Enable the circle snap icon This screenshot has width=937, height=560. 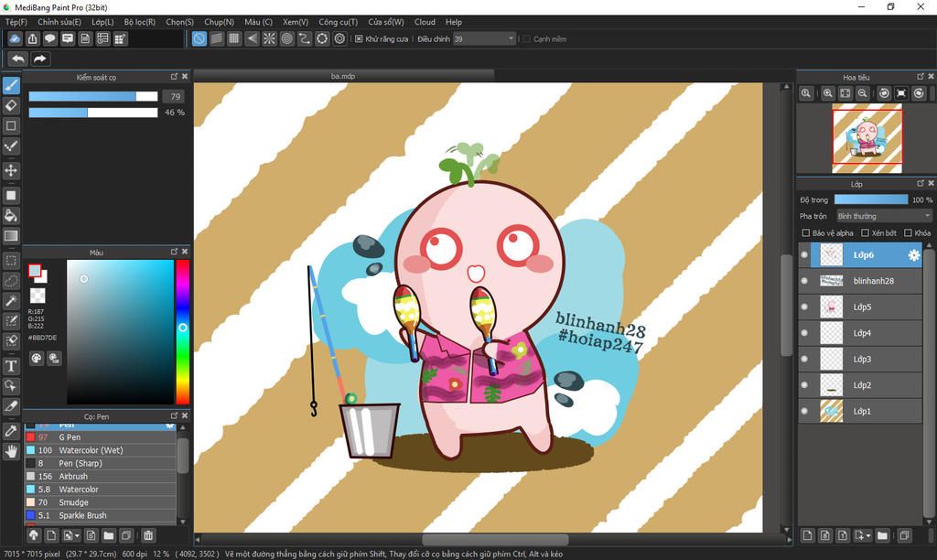pos(286,38)
